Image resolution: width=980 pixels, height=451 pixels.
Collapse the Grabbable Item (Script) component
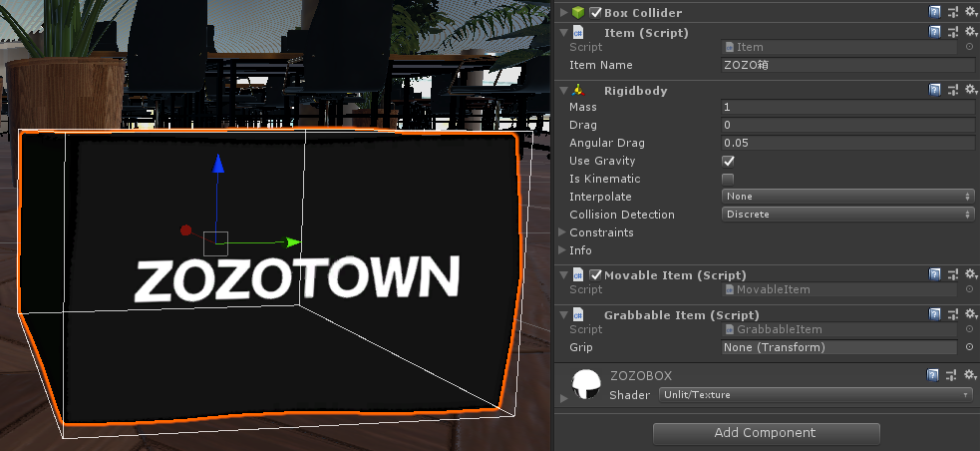[564, 314]
